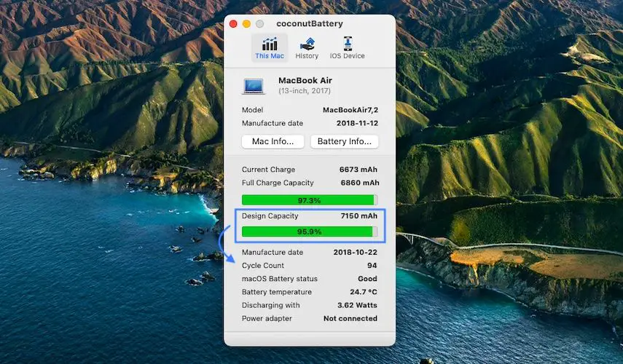Click the 95.9% design capacity bar
The image size is (623, 364).
[x=310, y=232]
